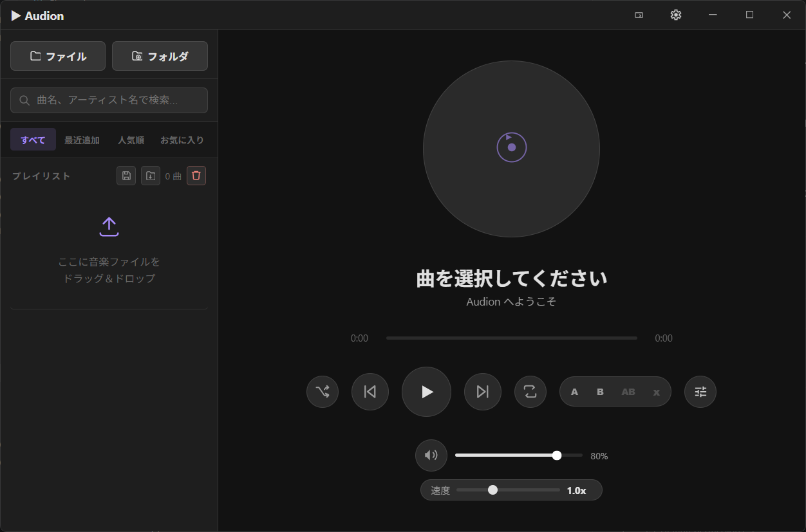Click the upload arrow drop icon
Viewport: 806px width, 532px height.
tap(109, 226)
